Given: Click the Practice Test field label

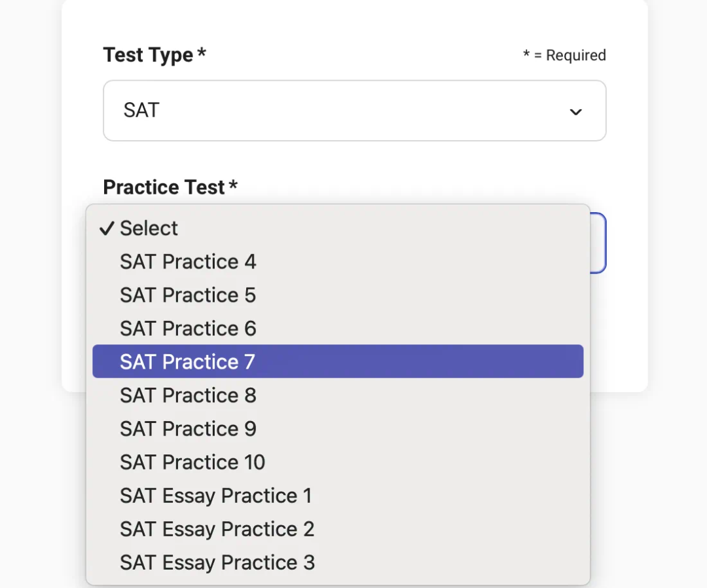Looking at the screenshot, I should pos(164,187).
